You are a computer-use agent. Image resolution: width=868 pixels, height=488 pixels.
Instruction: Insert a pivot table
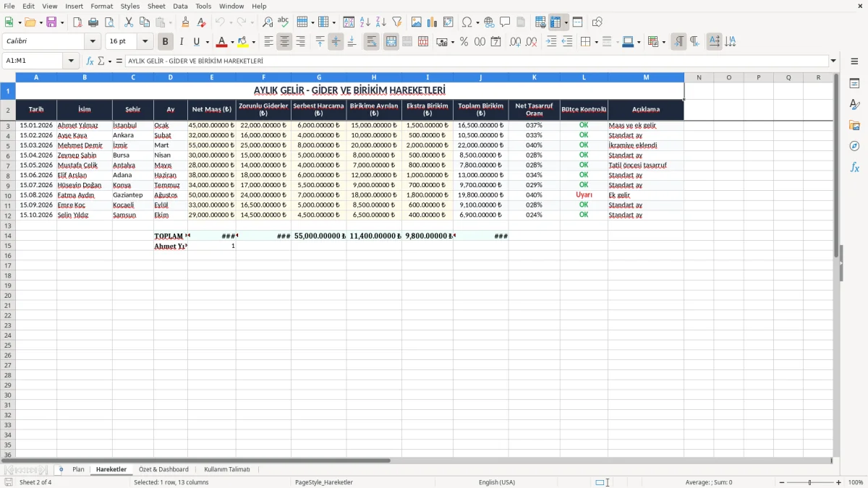[x=448, y=22]
